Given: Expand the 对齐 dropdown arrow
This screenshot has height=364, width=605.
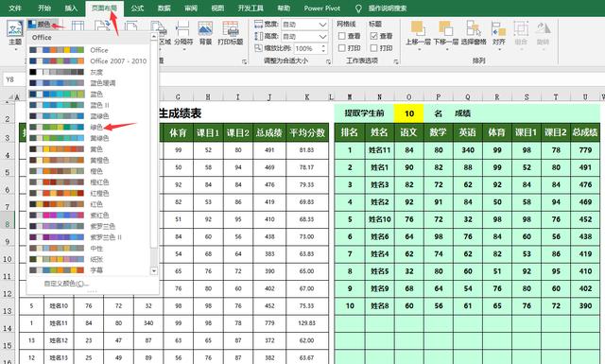Looking at the screenshot, I should tap(499, 49).
